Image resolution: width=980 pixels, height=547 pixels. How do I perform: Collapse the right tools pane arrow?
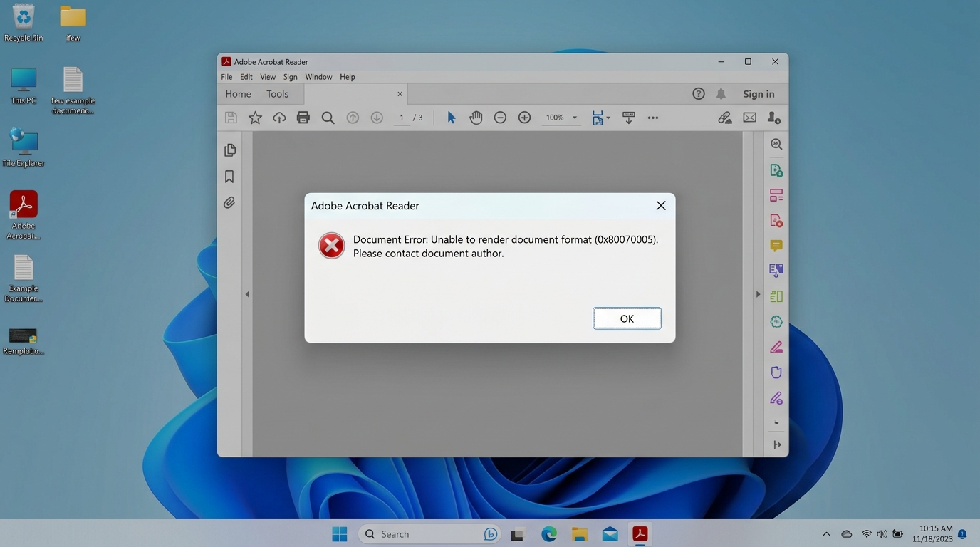pyautogui.click(x=758, y=294)
